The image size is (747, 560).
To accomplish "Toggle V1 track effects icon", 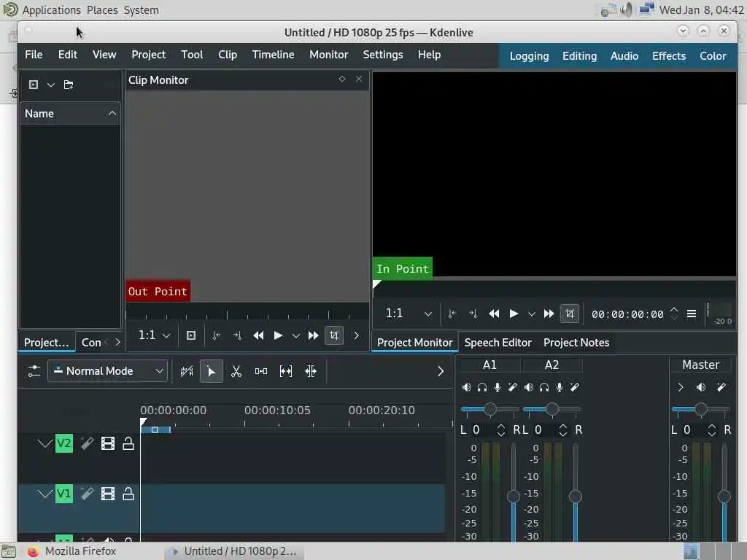I will (x=88, y=494).
